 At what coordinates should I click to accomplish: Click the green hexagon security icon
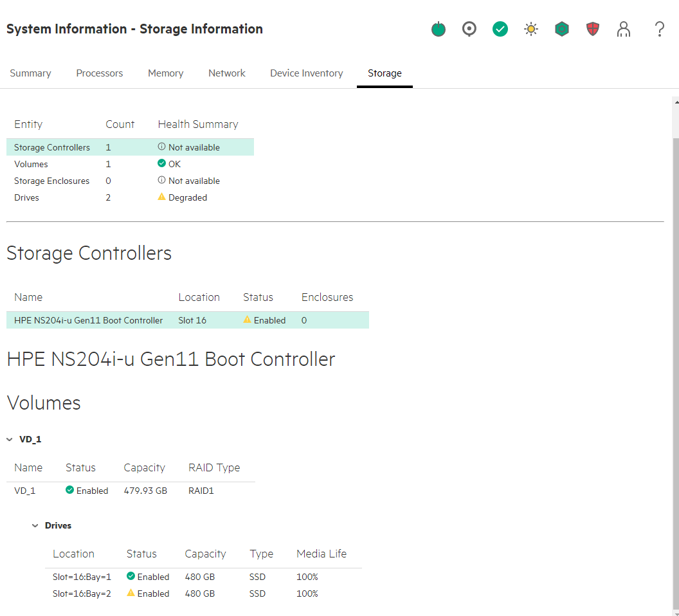click(x=562, y=29)
